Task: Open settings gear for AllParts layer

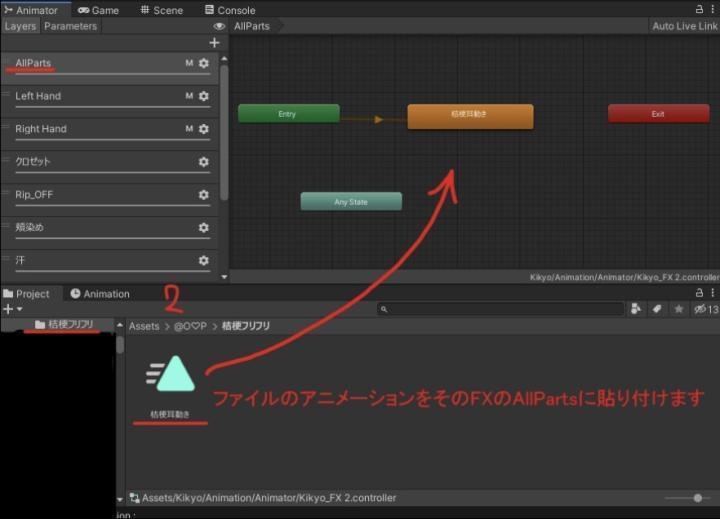Action: (x=204, y=63)
